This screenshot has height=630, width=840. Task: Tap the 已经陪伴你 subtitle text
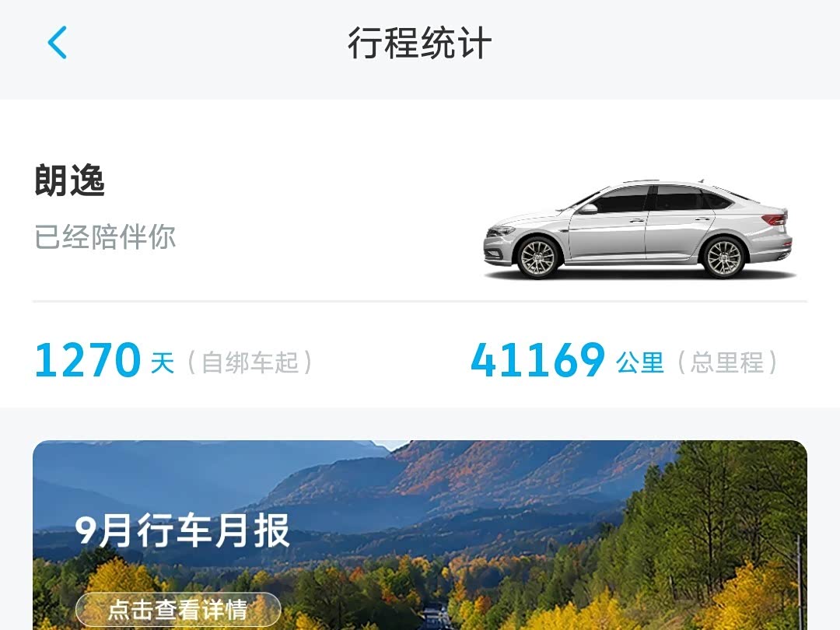coord(105,236)
